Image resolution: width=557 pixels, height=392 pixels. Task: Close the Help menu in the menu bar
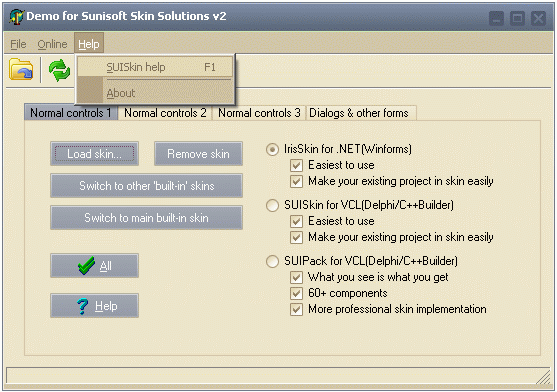point(89,44)
